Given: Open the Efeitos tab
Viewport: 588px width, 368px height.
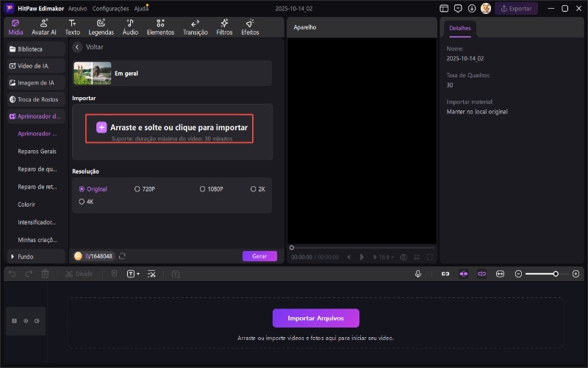Looking at the screenshot, I should 250,27.
